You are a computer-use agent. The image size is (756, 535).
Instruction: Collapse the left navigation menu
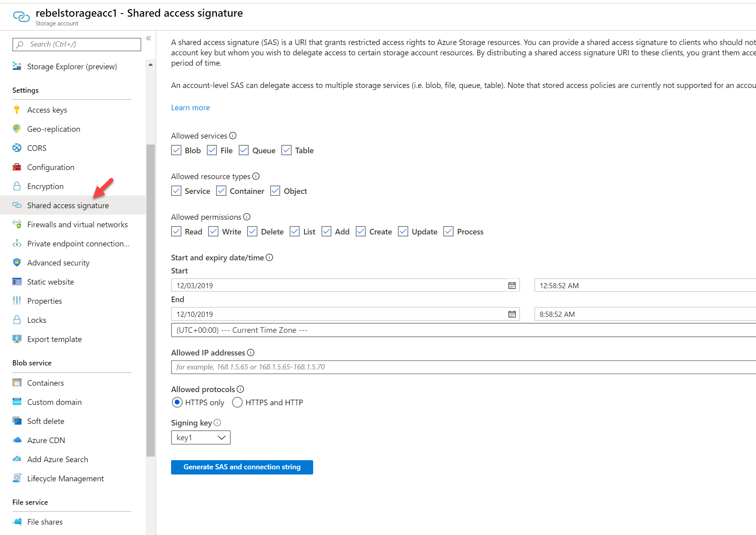click(148, 38)
